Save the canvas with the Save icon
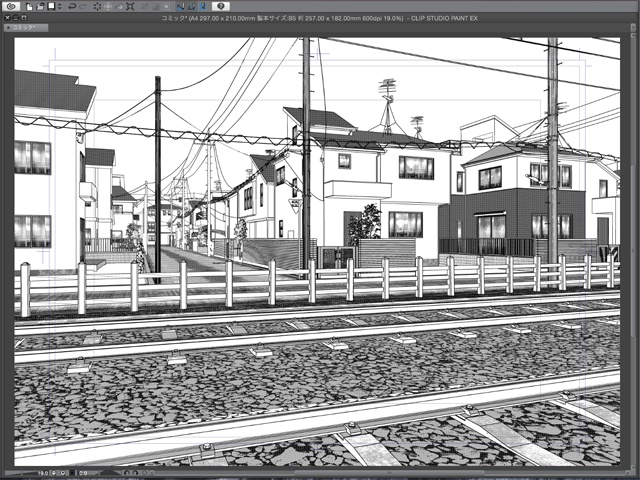The height and width of the screenshot is (480, 640). [x=51, y=7]
